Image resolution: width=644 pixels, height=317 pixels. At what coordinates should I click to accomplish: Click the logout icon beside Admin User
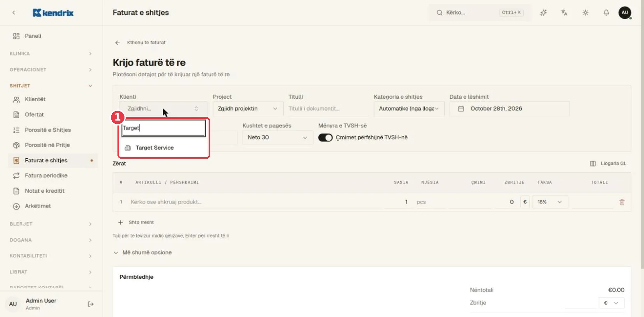[x=91, y=304]
